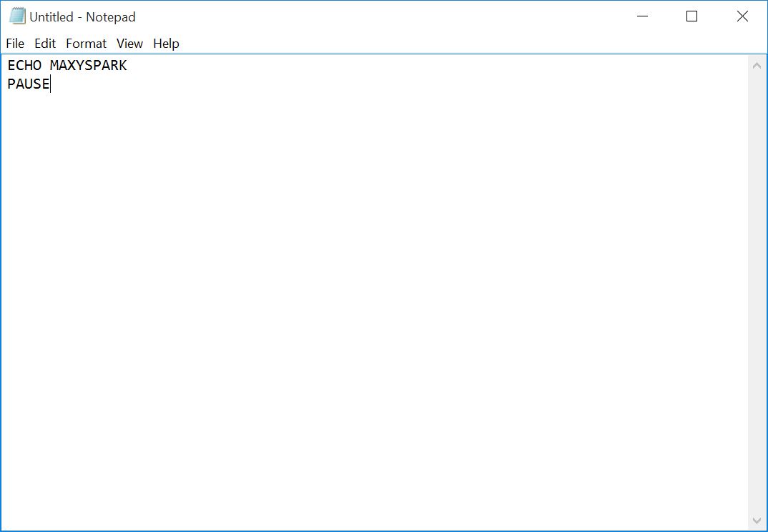This screenshot has height=532, width=768.
Task: Open the File menu
Action: (15, 44)
